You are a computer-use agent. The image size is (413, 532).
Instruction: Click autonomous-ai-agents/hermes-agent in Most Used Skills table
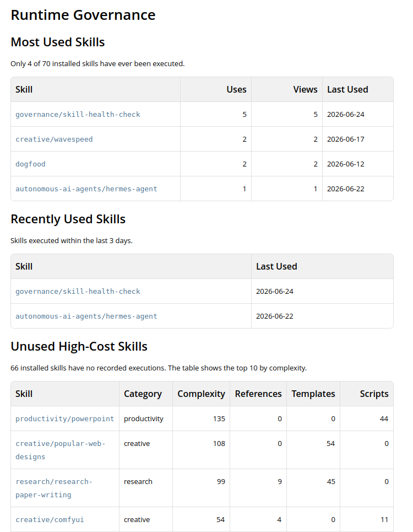pyautogui.click(x=86, y=189)
